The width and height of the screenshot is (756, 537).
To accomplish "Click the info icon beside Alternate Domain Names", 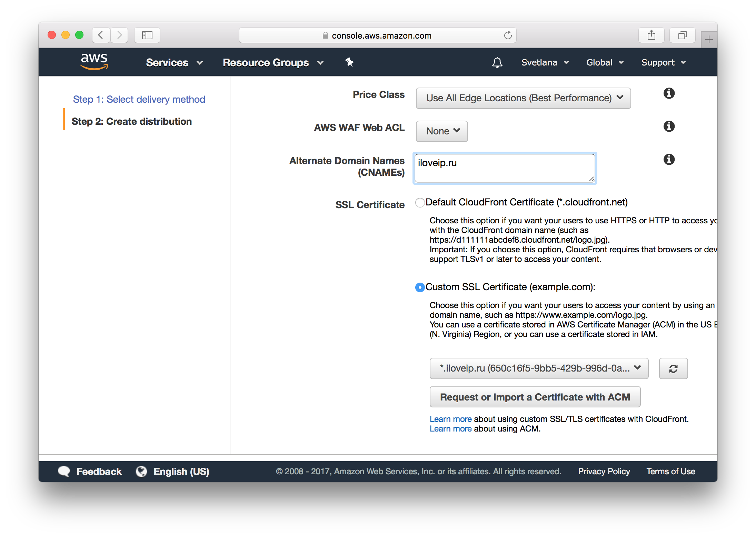I will click(x=668, y=159).
